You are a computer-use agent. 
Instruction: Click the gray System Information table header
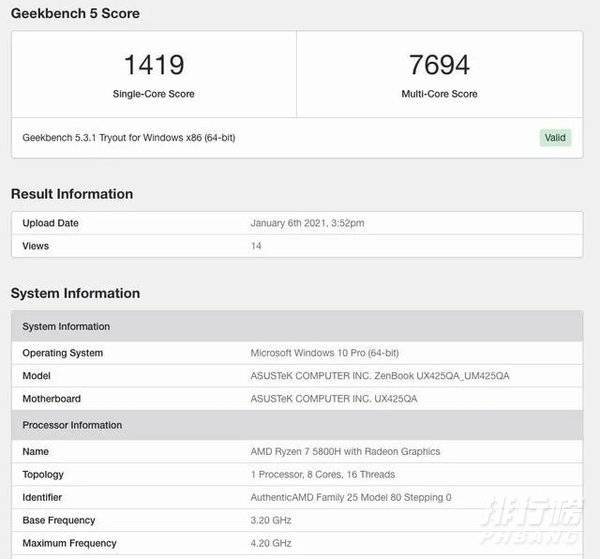(x=297, y=326)
